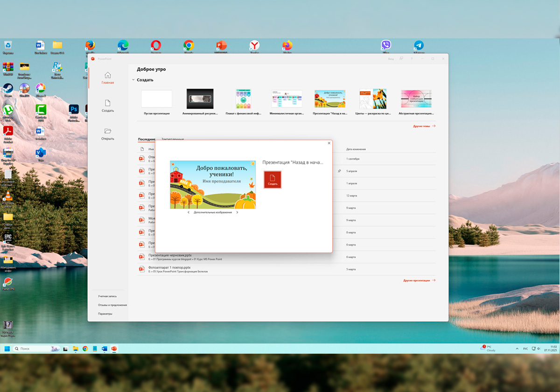The height and width of the screenshot is (392, 560).
Task: Show previous additional image with left arrow
Action: pyautogui.click(x=189, y=212)
